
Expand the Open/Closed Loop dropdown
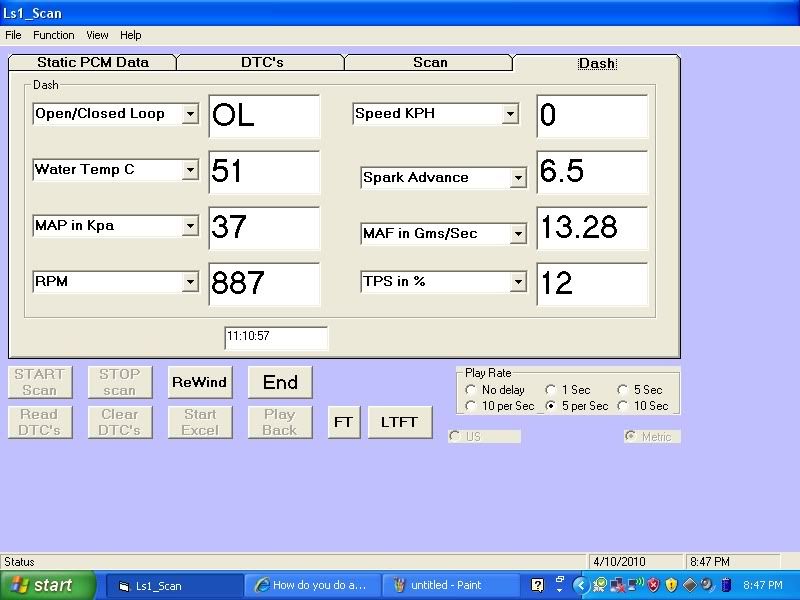[x=190, y=114]
